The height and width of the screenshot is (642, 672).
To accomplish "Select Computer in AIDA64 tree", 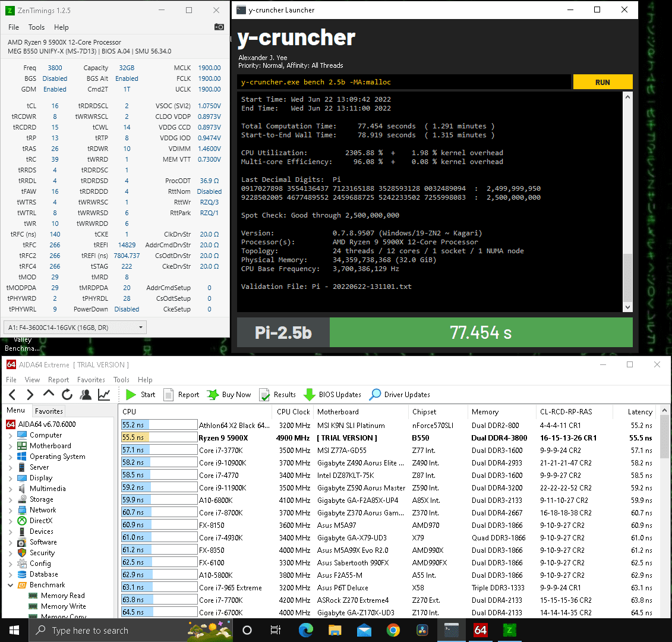I will coord(39,435).
